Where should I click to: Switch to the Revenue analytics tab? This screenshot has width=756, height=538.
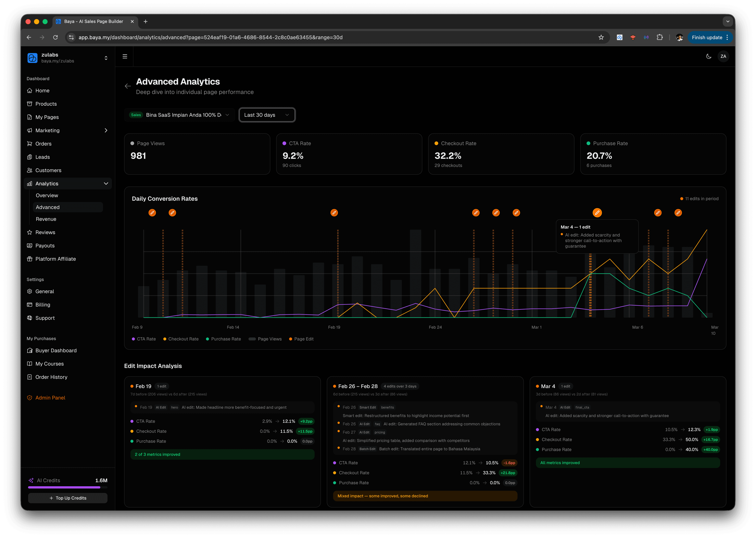pos(46,219)
